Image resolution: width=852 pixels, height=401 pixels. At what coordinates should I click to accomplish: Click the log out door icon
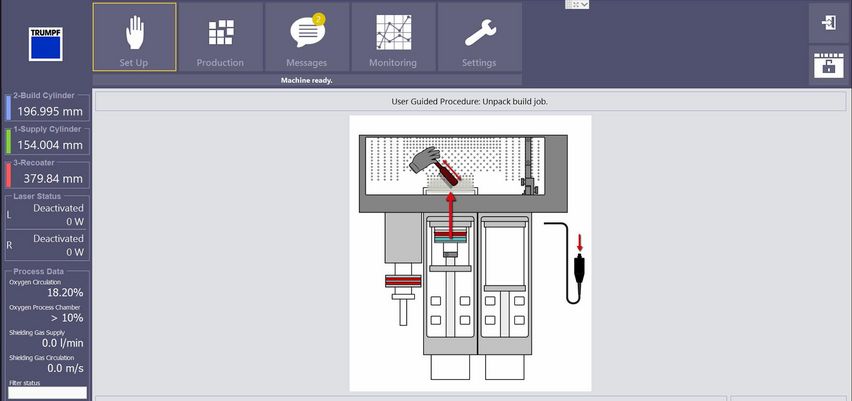(x=829, y=23)
